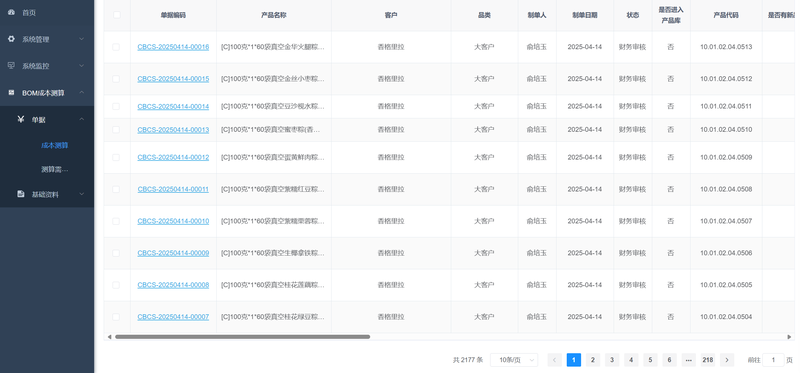800x373 pixels.
Task: Click the 产品名称 column header
Action: pos(273,15)
